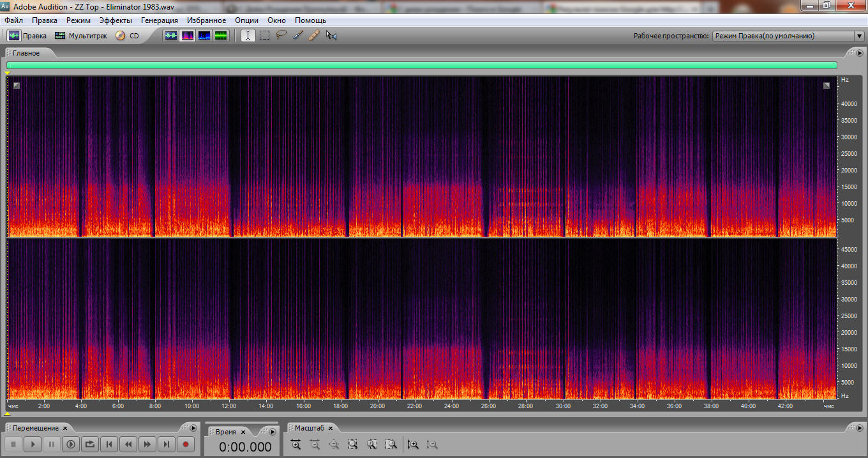The width and height of the screenshot is (868, 458).
Task: Click the vertical zoom in icon
Action: pyautogui.click(x=413, y=445)
